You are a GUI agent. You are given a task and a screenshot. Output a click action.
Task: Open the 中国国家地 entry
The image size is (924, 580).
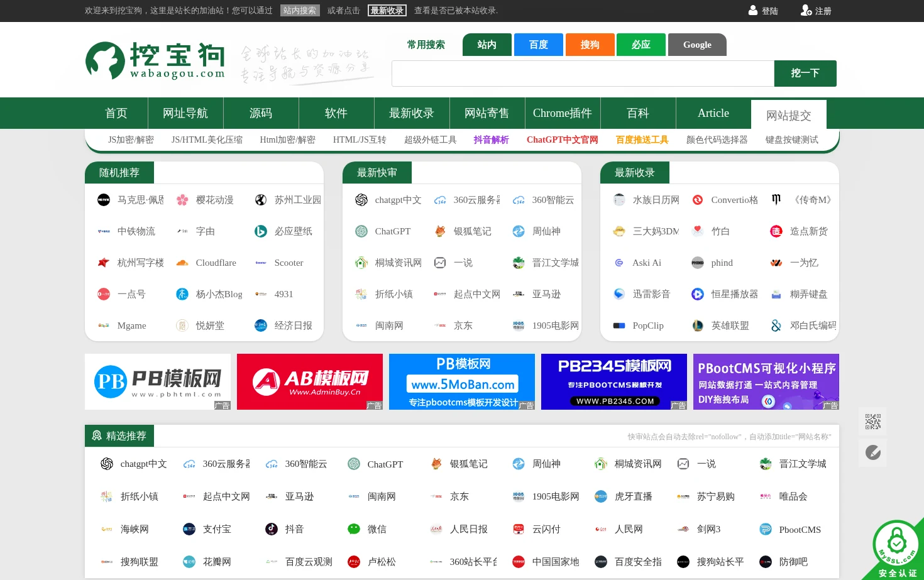546,562
